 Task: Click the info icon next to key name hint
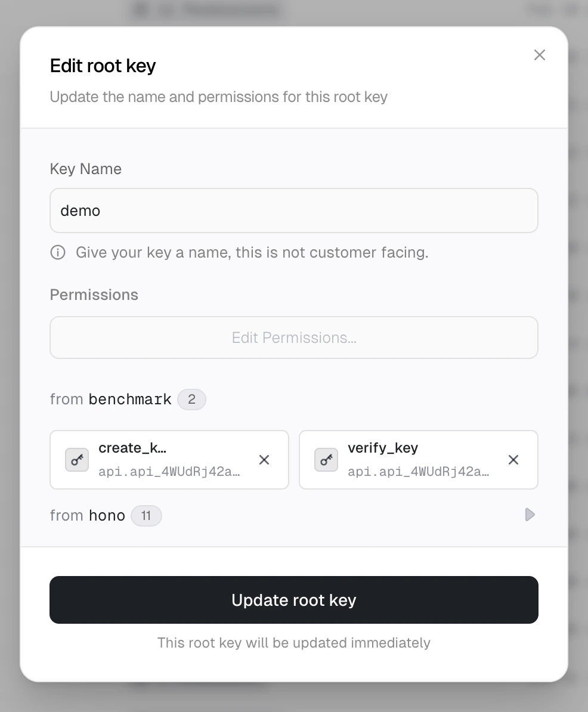point(57,252)
